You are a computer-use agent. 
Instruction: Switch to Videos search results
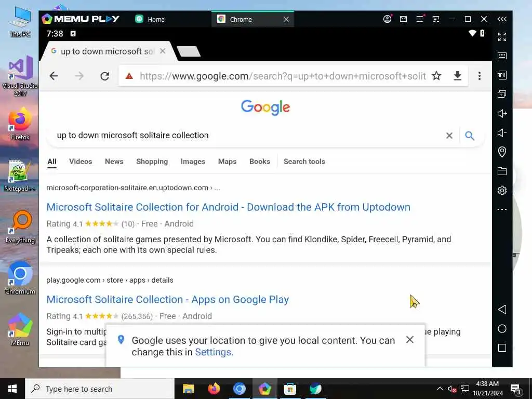(x=81, y=162)
